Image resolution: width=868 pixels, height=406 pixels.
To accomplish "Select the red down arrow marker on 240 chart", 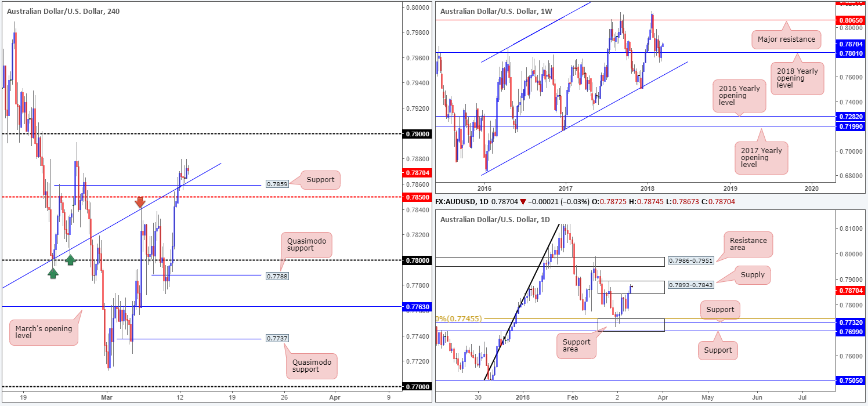I will (x=140, y=202).
